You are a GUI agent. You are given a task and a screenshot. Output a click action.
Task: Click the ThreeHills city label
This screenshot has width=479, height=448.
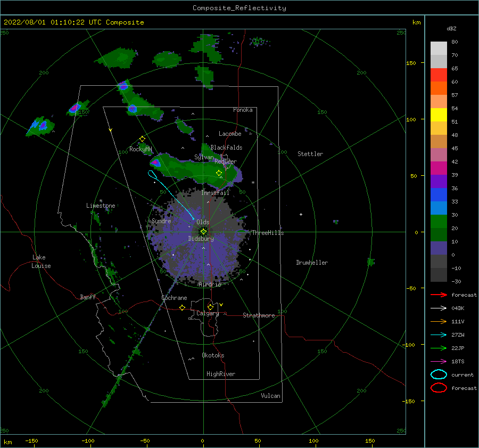click(268, 233)
